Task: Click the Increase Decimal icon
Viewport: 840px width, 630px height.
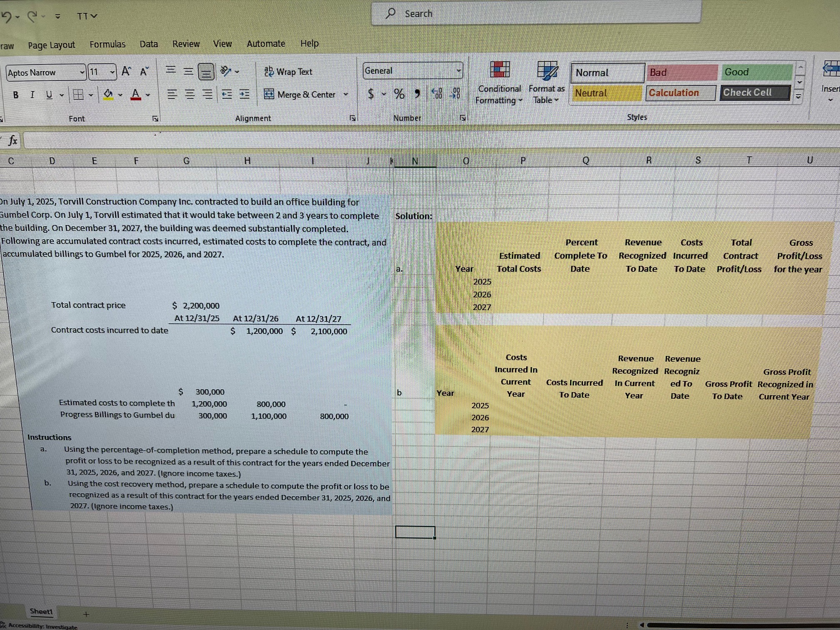Action: pyautogui.click(x=437, y=94)
